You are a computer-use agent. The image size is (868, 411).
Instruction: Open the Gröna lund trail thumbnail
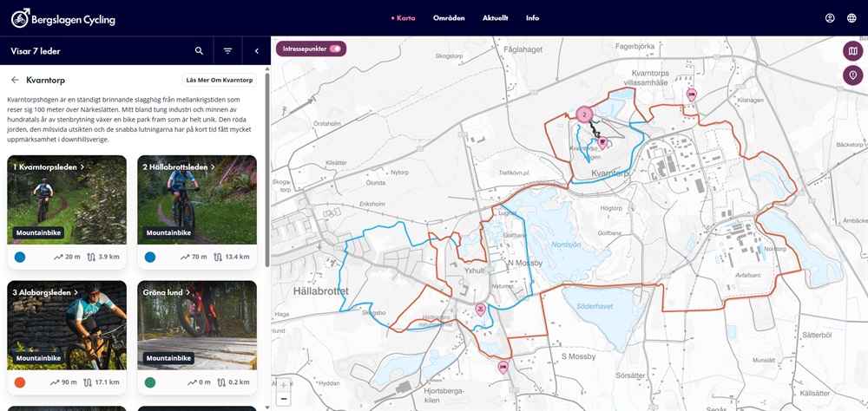coord(197,323)
